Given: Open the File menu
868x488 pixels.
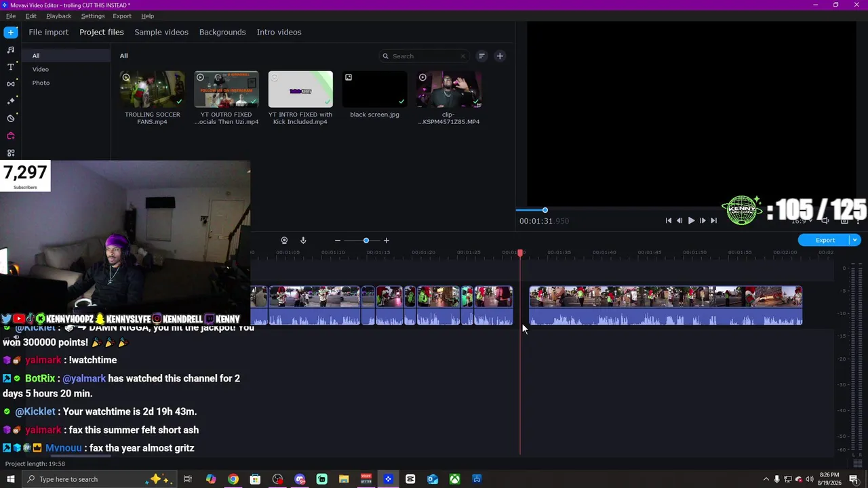Looking at the screenshot, I should [x=11, y=16].
